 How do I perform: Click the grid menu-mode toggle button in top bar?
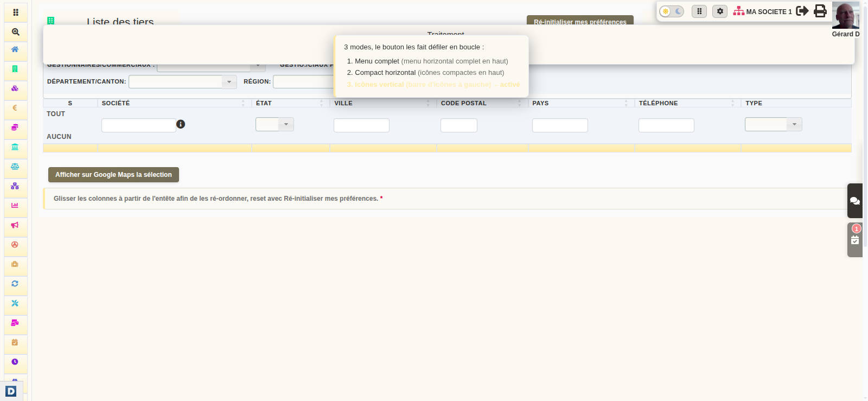(699, 11)
